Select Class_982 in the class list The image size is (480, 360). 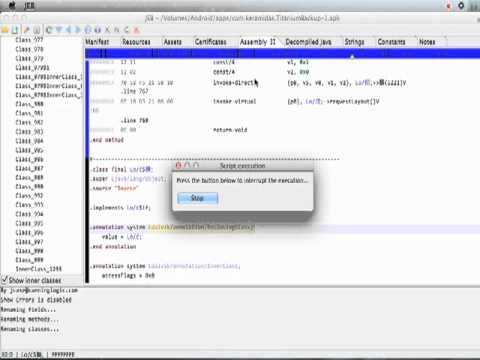tap(29, 122)
